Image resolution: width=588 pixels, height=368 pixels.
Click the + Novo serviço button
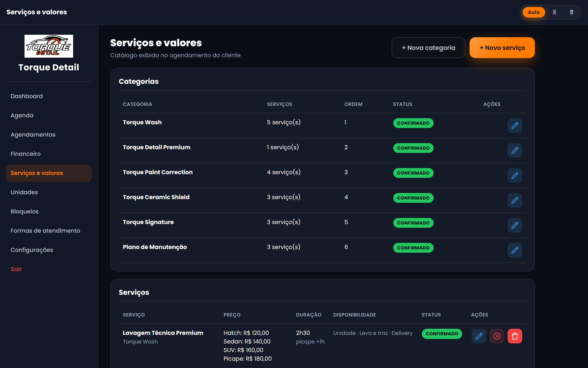coord(502,48)
